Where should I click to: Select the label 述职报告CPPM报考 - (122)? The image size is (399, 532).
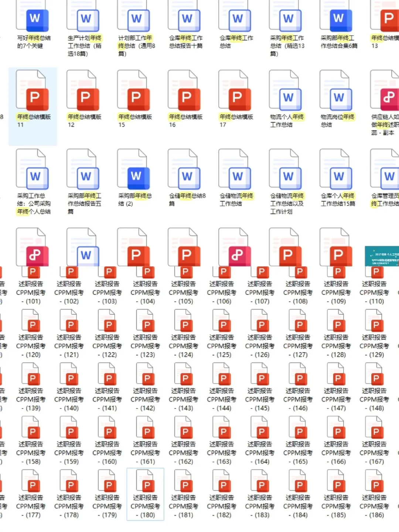(107, 346)
